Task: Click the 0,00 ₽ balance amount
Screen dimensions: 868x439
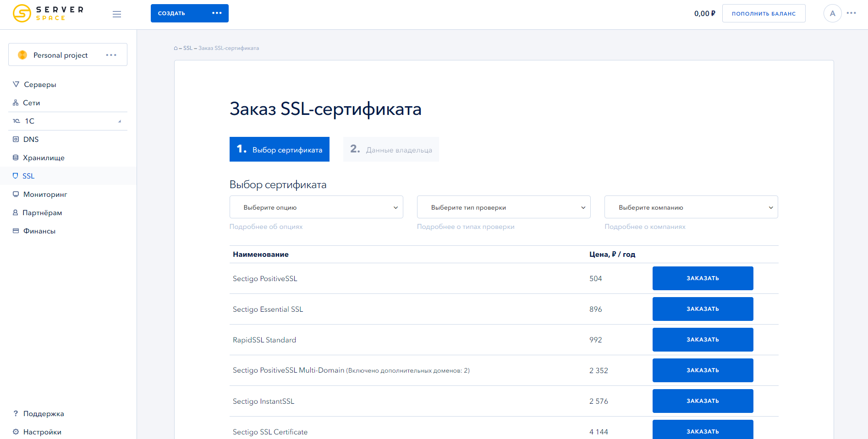Action: [704, 13]
